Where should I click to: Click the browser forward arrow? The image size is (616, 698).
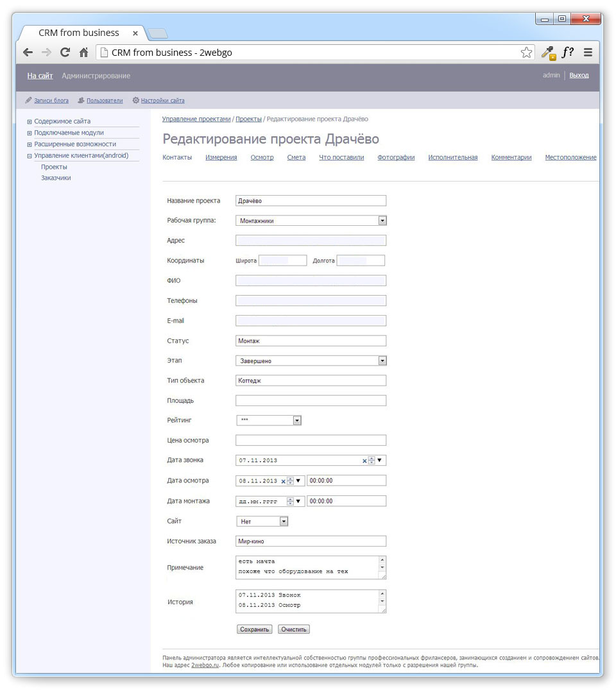(x=46, y=53)
